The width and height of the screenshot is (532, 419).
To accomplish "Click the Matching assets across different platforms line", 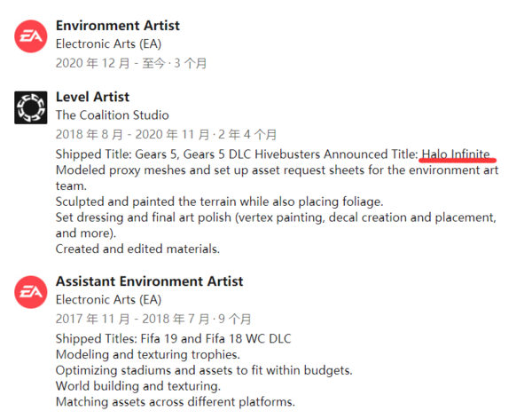I will (176, 402).
